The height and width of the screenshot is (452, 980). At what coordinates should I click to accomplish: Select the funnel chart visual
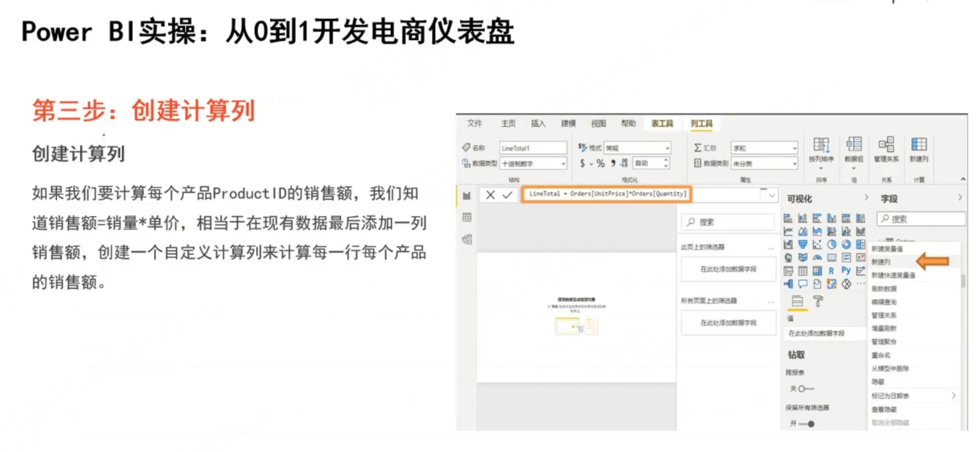click(x=803, y=245)
